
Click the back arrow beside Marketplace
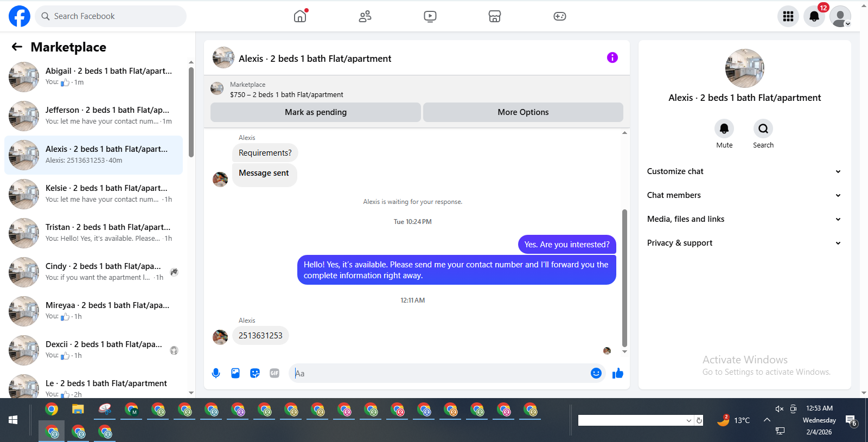click(17, 47)
